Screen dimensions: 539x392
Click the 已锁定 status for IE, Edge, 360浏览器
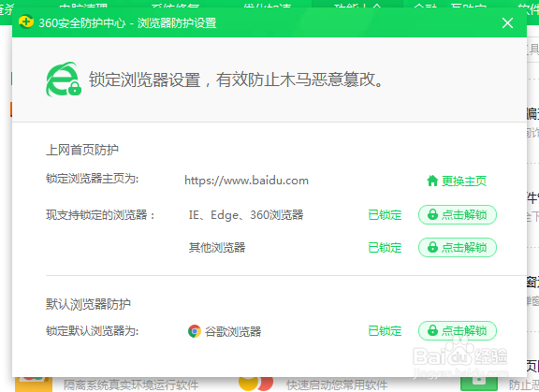pos(385,215)
